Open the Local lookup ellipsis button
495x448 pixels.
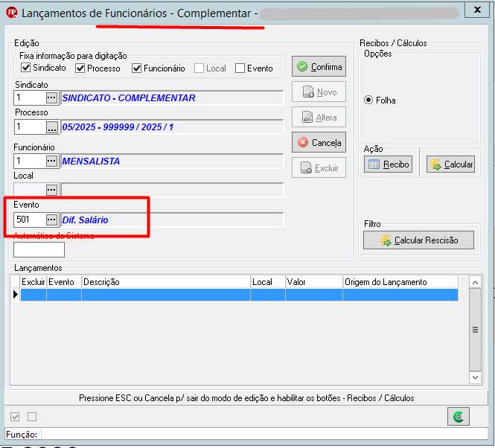pyautogui.click(x=51, y=190)
